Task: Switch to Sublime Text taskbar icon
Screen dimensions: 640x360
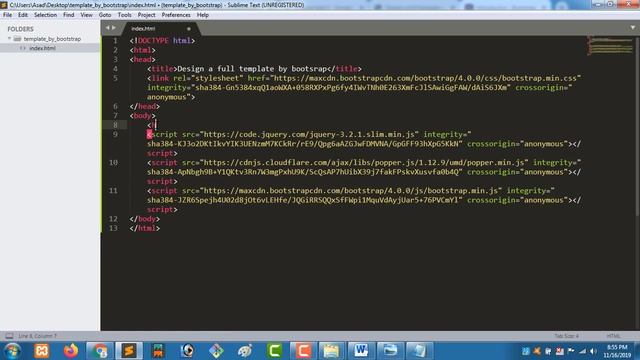Action: click(129, 351)
